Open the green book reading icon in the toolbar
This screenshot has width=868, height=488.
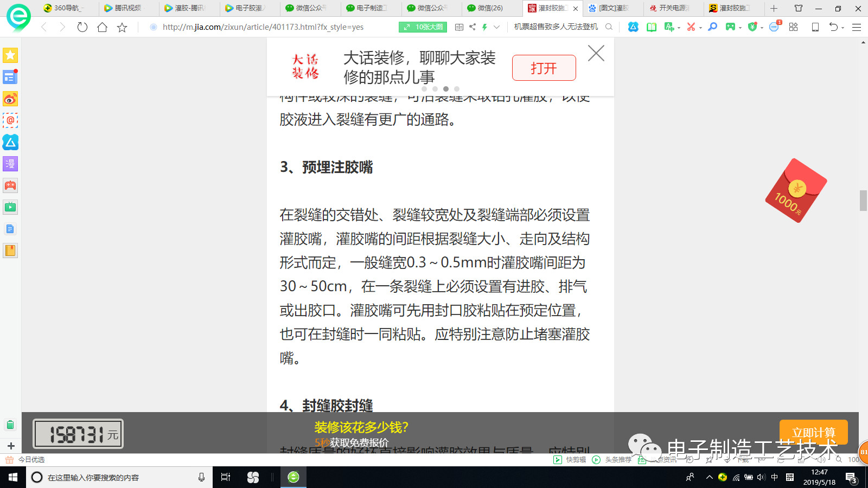click(x=651, y=27)
